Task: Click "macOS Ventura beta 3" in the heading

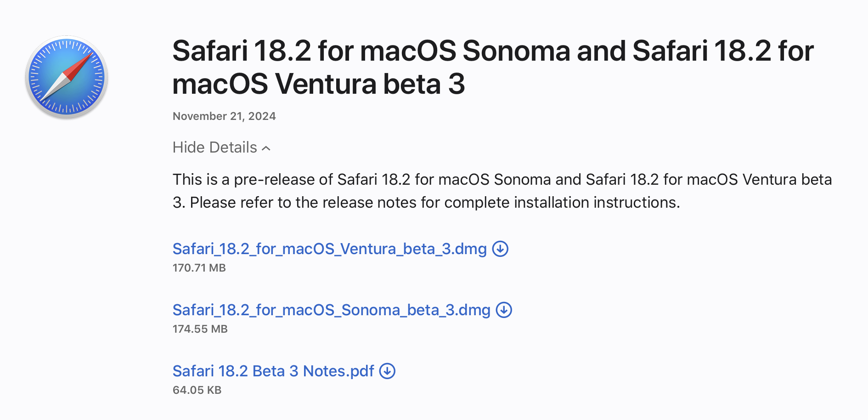Action: (319, 84)
